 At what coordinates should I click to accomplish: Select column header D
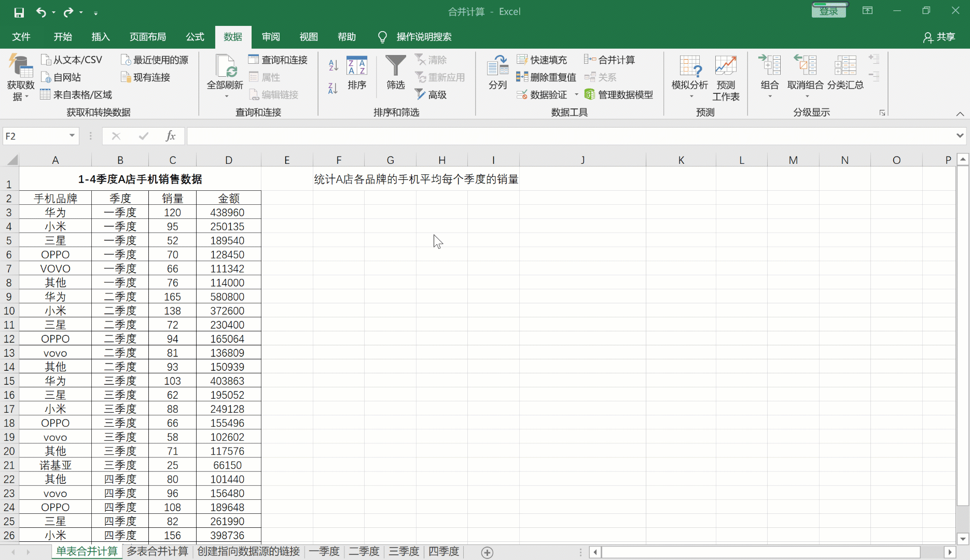(x=229, y=160)
